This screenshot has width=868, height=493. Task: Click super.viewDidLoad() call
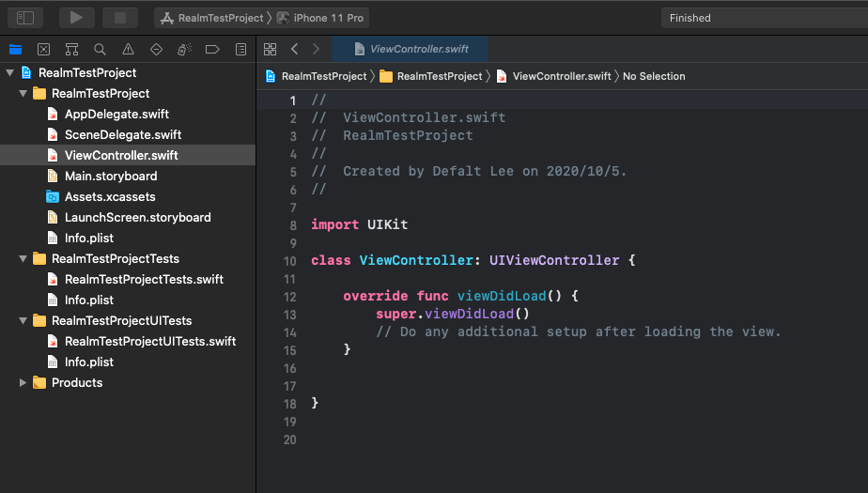[x=452, y=314]
